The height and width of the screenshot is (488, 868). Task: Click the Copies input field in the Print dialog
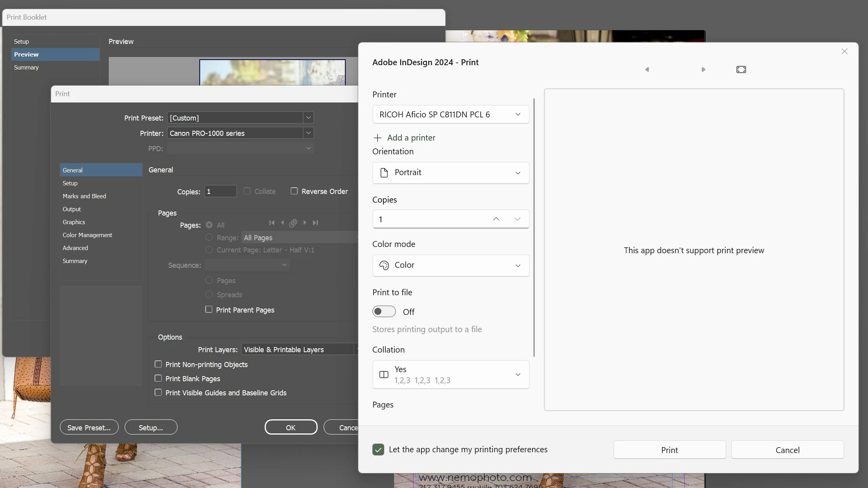point(220,191)
